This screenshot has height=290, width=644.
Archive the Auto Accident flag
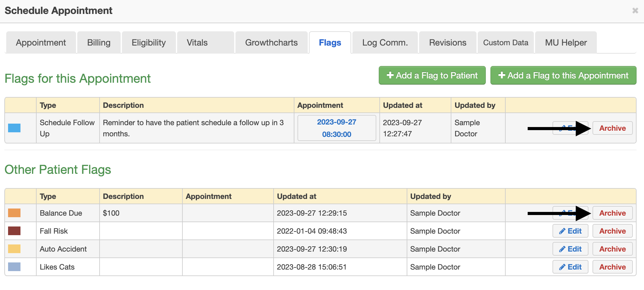(612, 249)
